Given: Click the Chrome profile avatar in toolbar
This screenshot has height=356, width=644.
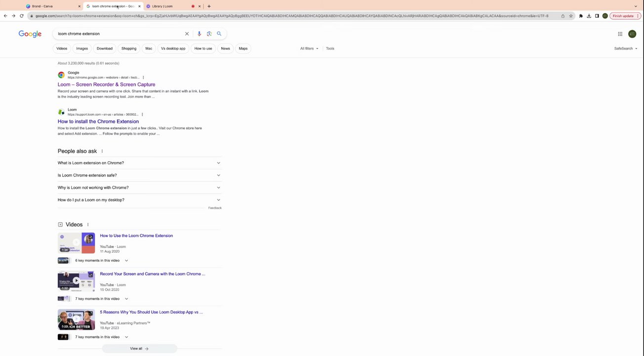Looking at the screenshot, I should point(605,16).
